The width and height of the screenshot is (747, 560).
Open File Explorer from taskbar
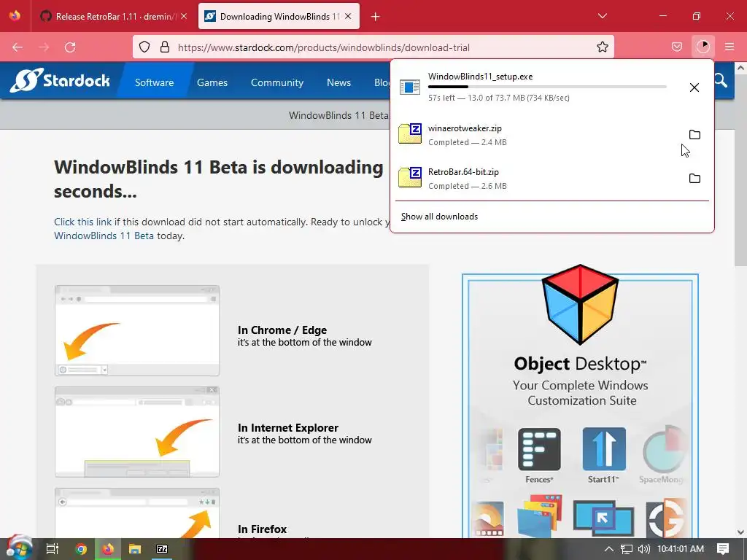(135, 549)
